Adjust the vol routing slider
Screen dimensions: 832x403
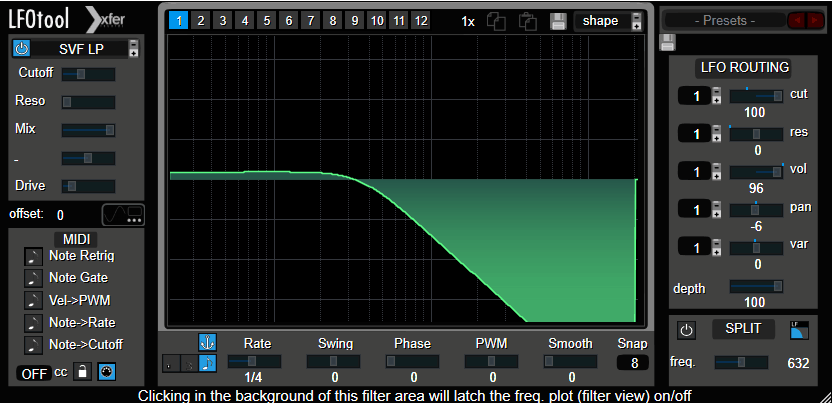click(x=757, y=172)
